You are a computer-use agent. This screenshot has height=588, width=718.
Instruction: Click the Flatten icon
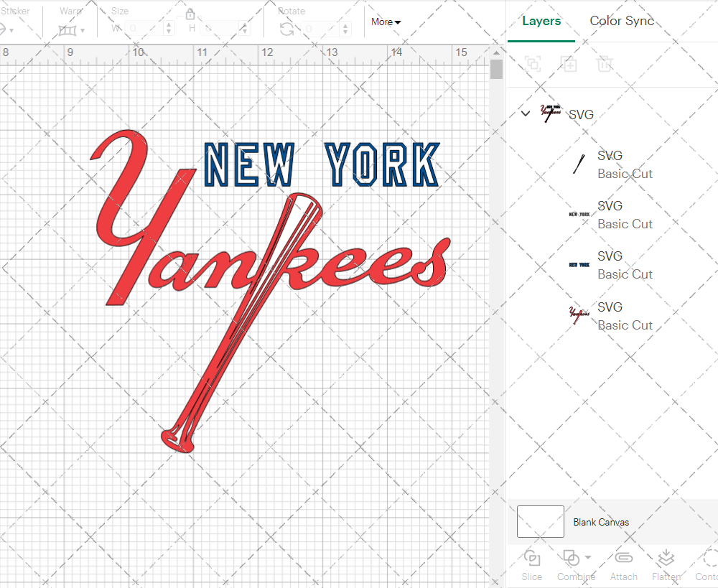click(666, 559)
